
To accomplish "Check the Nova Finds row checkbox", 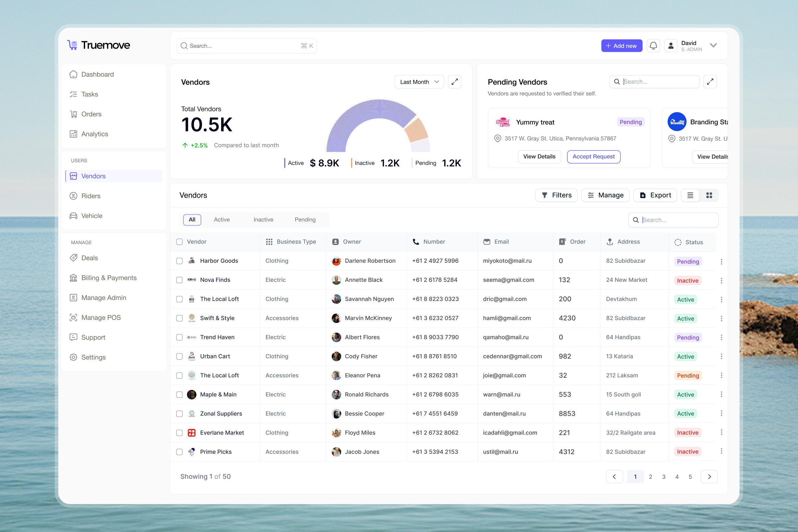I will click(180, 280).
